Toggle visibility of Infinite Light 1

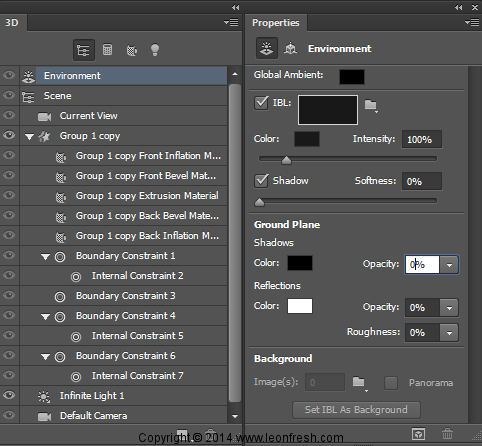9,395
